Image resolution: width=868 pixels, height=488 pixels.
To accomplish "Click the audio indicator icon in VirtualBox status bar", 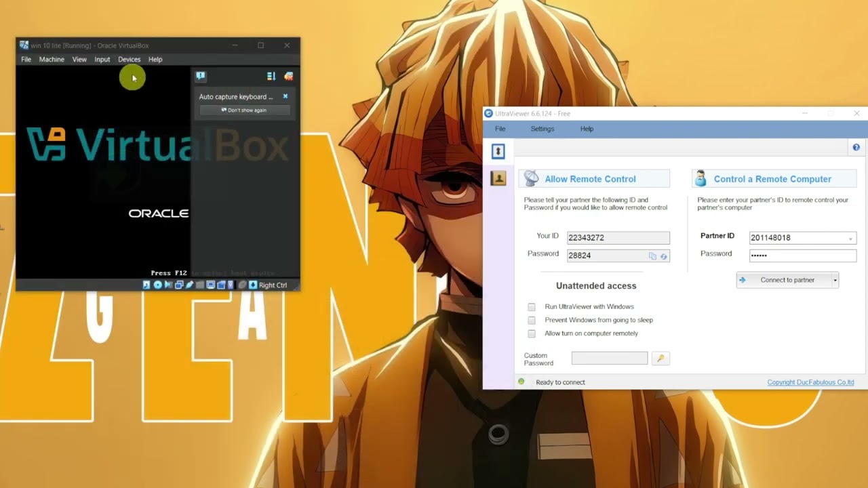I will click(168, 285).
